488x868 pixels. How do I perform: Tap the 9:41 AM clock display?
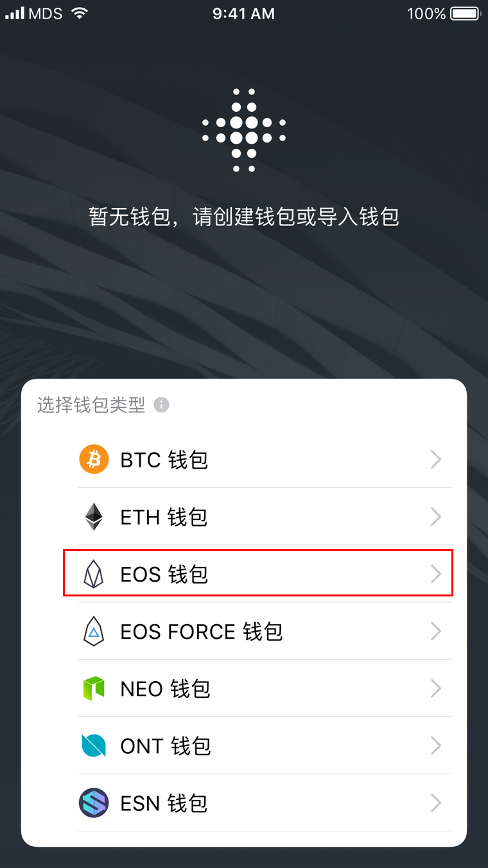pyautogui.click(x=243, y=13)
